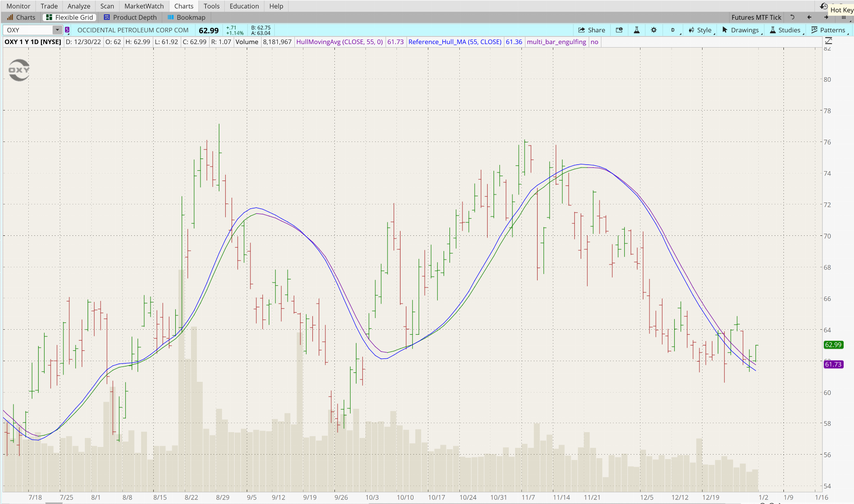Click the news and alerts icon beside Share
Viewport: 854px width, 504px height.
[x=619, y=30]
